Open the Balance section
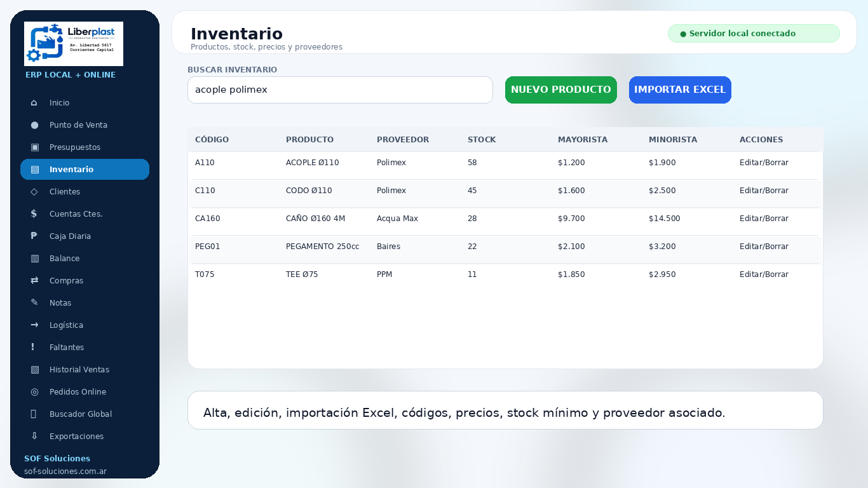This screenshot has width=868, height=488. [85, 259]
